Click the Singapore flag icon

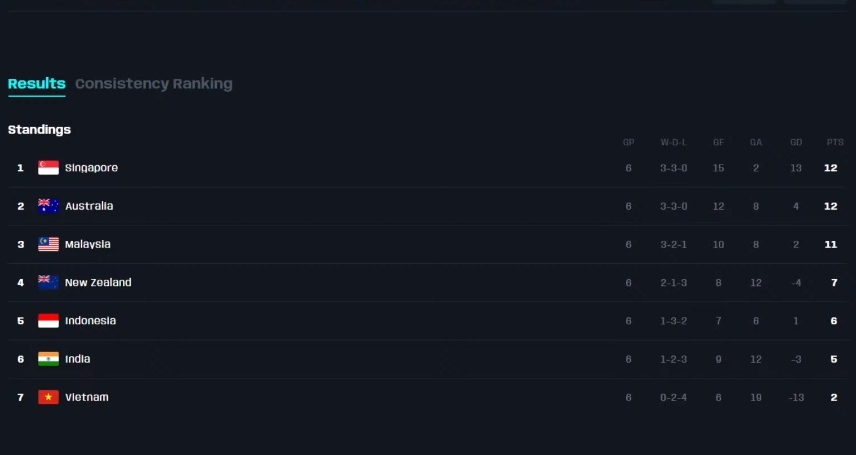[48, 168]
